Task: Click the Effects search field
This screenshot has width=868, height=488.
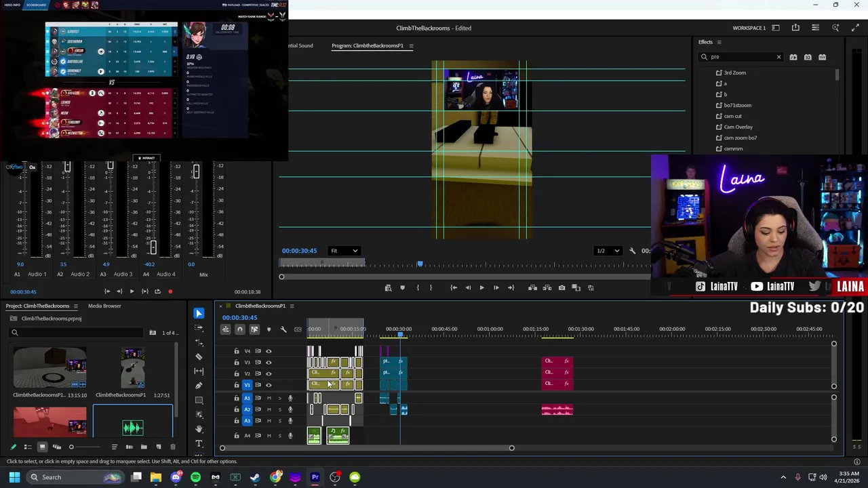Action: 742,57
